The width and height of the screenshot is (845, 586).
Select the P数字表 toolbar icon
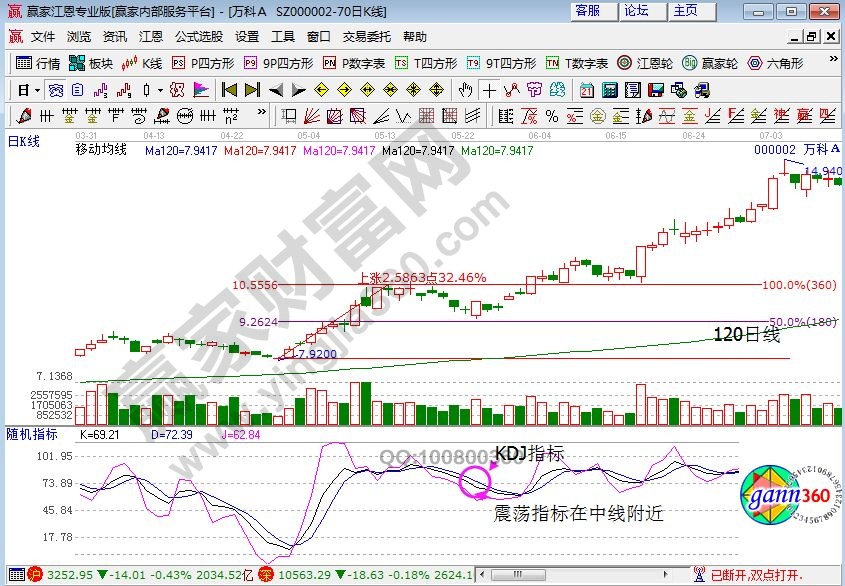[350, 62]
